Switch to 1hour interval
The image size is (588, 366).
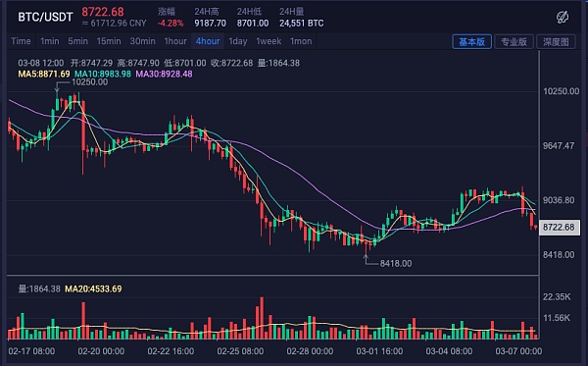175,41
